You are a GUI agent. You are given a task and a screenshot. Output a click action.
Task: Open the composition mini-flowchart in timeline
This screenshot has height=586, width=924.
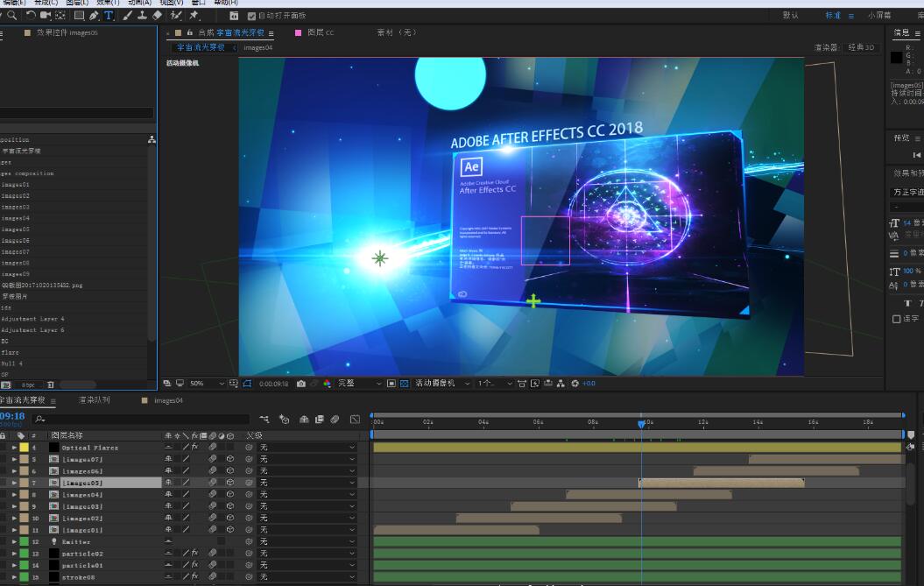click(x=265, y=420)
